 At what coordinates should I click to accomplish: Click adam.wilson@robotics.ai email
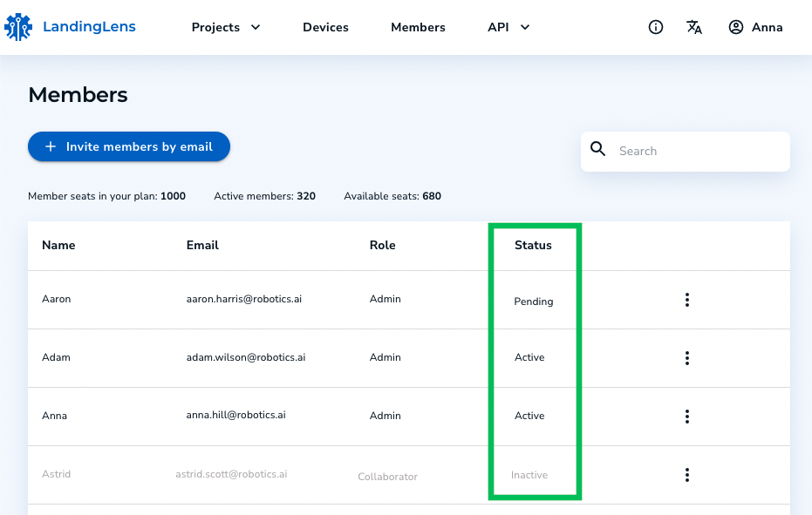pyautogui.click(x=246, y=357)
